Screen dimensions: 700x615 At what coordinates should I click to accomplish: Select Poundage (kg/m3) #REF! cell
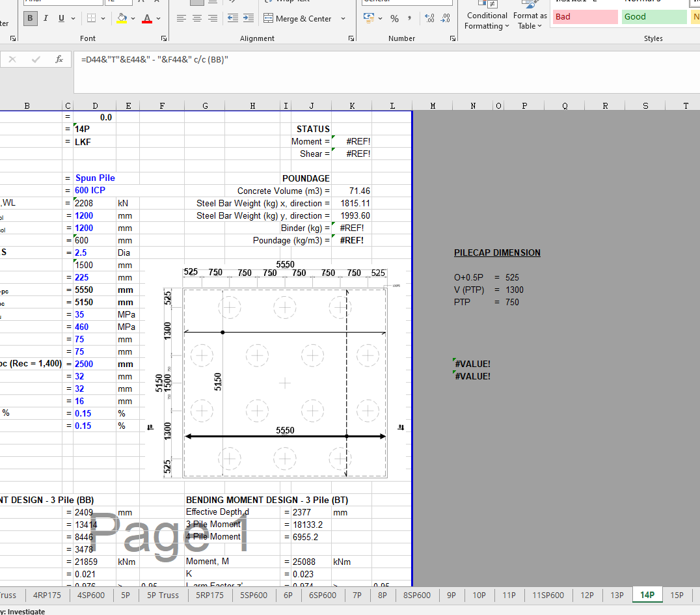(352, 240)
